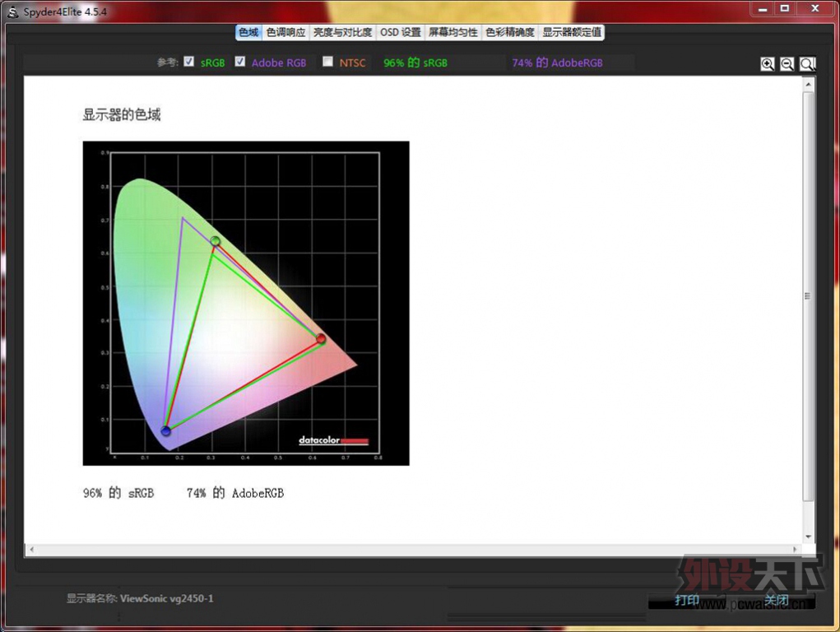Screen dimensions: 840x632
Task: Click the 打印 print button
Action: tap(686, 601)
